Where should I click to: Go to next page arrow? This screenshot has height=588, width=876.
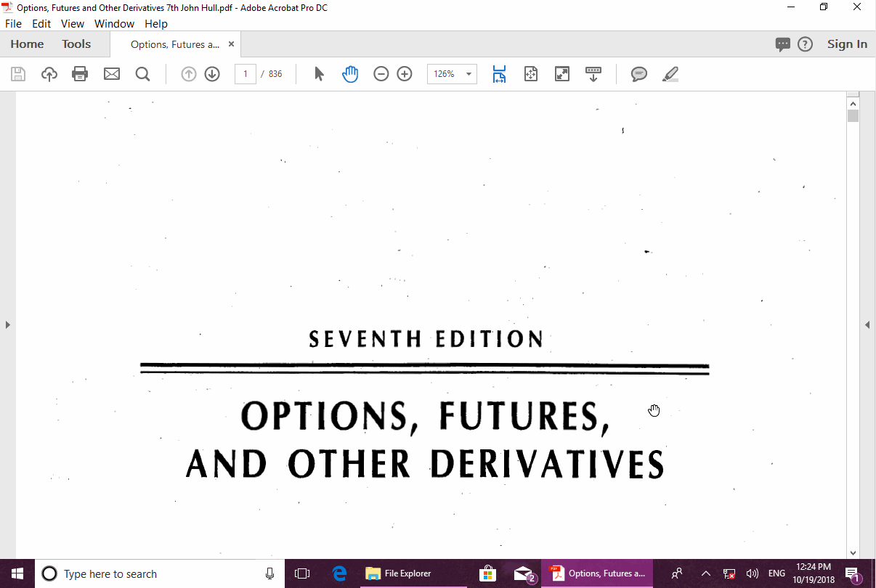[x=212, y=74]
